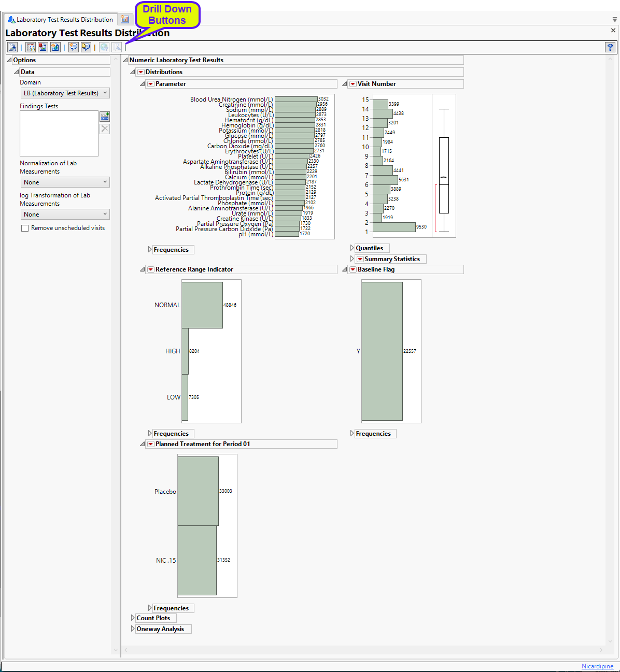Viewport: 620px width, 672px height.
Task: Open the Nicardipine link in status bar
Action: pyautogui.click(x=597, y=666)
